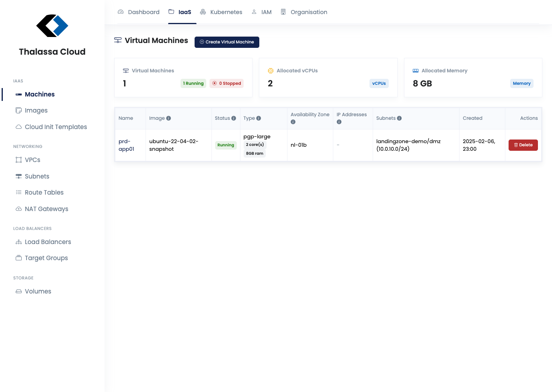552x392 pixels.
Task: Click the Allocated vCPUs chip icon
Action: point(271,71)
